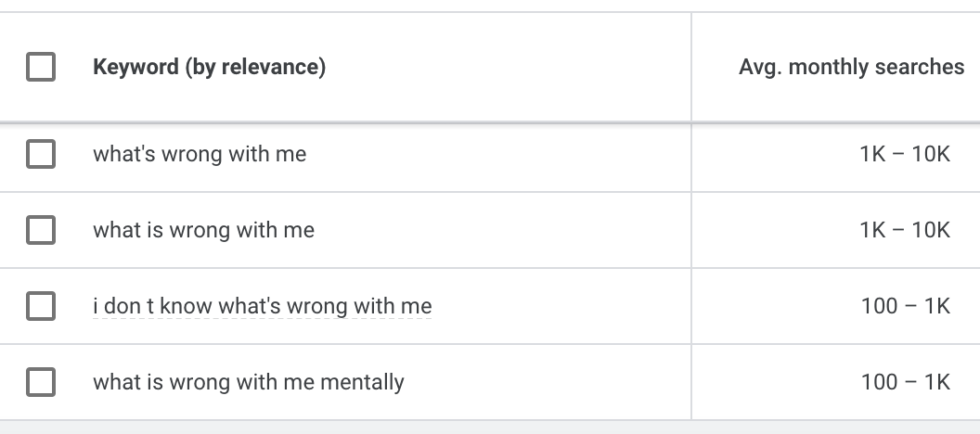The width and height of the screenshot is (980, 434).
Task: Enable the "what is wrong with me mentally" checkbox
Action: click(41, 382)
